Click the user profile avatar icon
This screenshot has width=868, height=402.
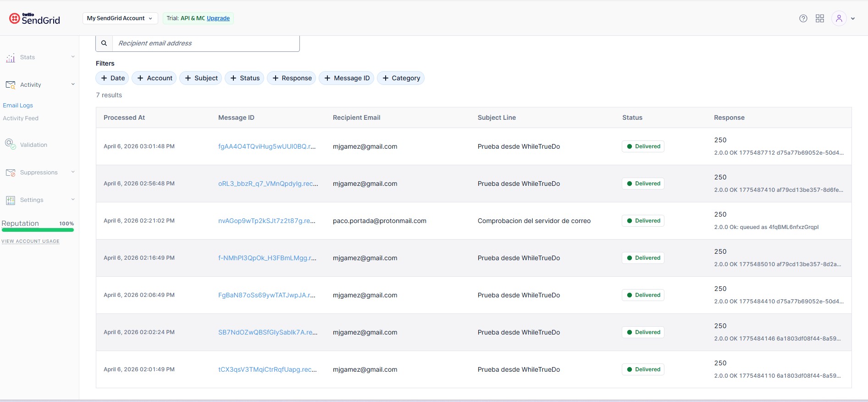click(839, 18)
